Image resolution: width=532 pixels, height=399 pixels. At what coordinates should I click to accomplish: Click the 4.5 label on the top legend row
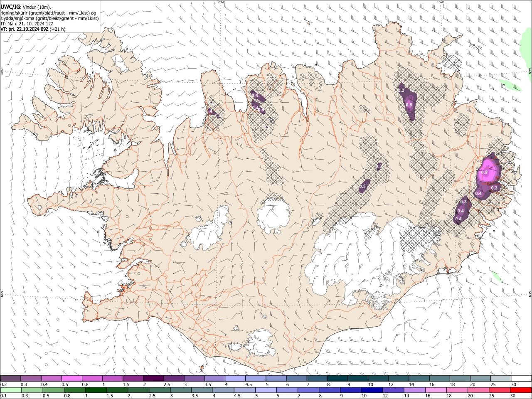coord(249,384)
